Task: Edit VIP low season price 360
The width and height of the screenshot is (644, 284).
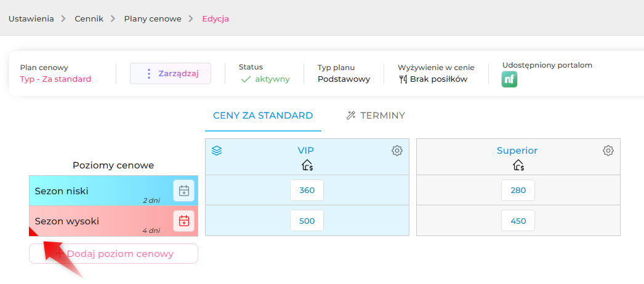Action: pos(307,190)
